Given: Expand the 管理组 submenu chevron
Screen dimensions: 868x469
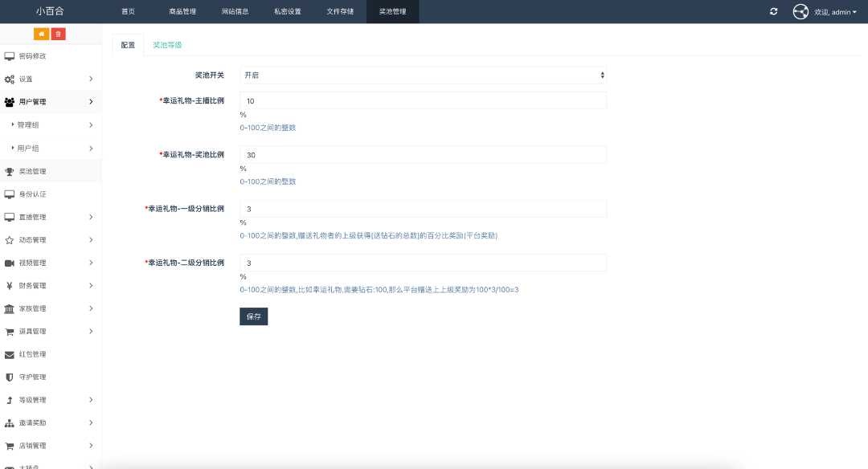Looking at the screenshot, I should point(91,125).
